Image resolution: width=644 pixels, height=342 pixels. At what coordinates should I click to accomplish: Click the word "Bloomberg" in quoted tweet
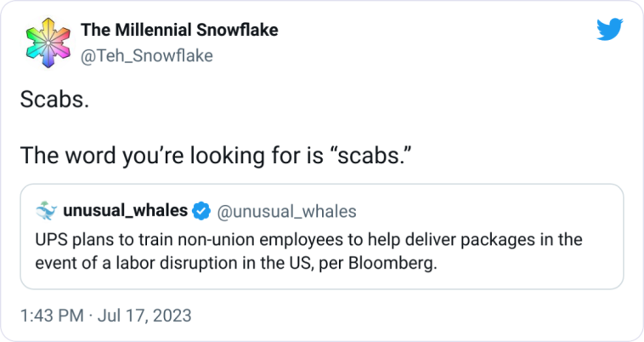(x=393, y=263)
